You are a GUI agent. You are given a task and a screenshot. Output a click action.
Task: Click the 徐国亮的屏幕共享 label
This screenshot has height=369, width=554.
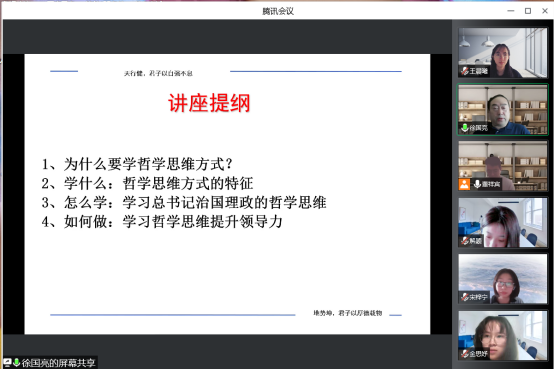coord(59,363)
